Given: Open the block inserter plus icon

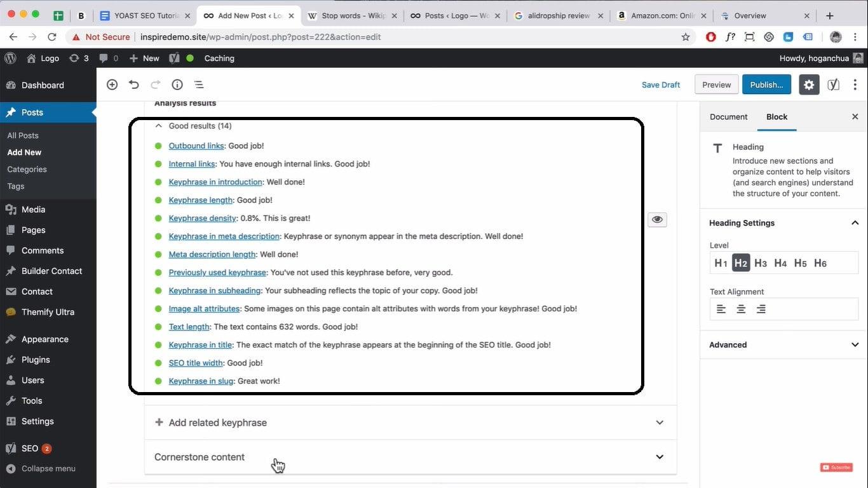Looking at the screenshot, I should (x=112, y=84).
